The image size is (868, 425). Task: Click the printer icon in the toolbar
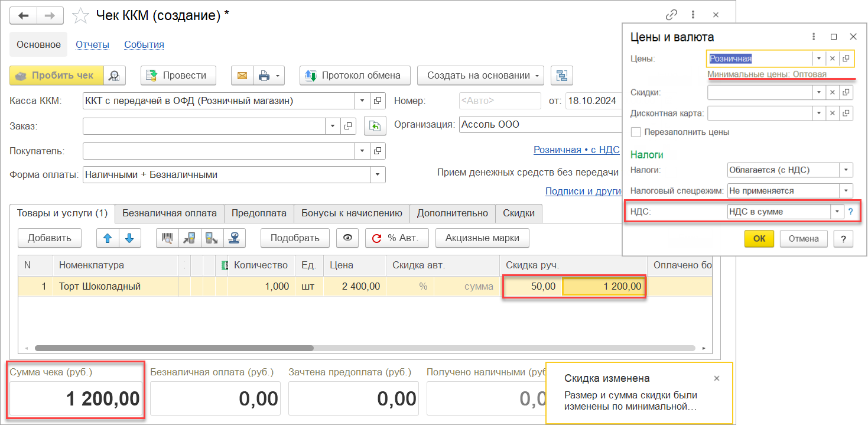(x=264, y=76)
